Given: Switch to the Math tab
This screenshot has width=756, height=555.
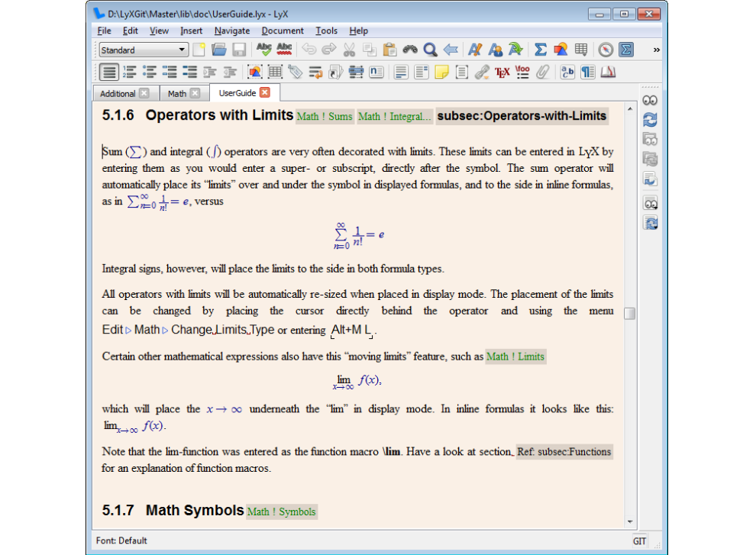Looking at the screenshot, I should pos(177,93).
